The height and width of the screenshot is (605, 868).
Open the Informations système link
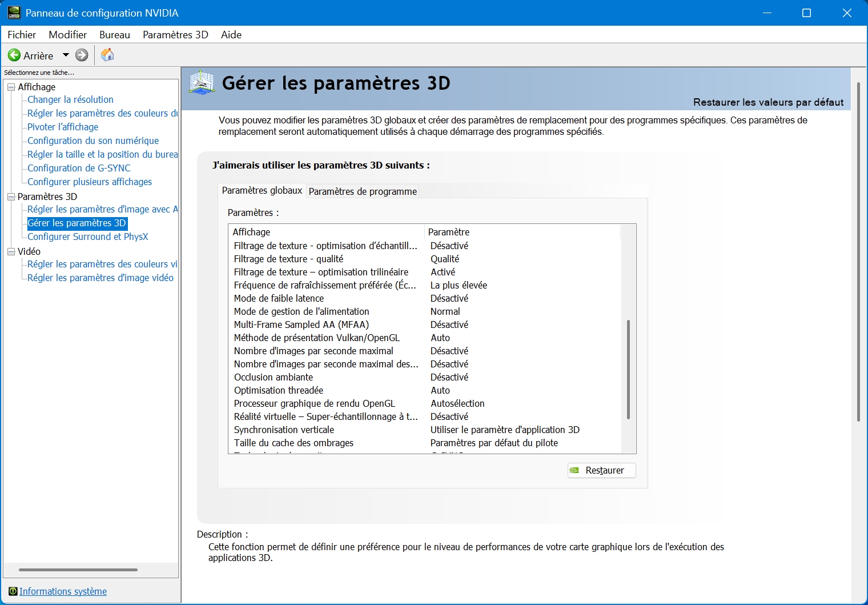click(x=63, y=591)
